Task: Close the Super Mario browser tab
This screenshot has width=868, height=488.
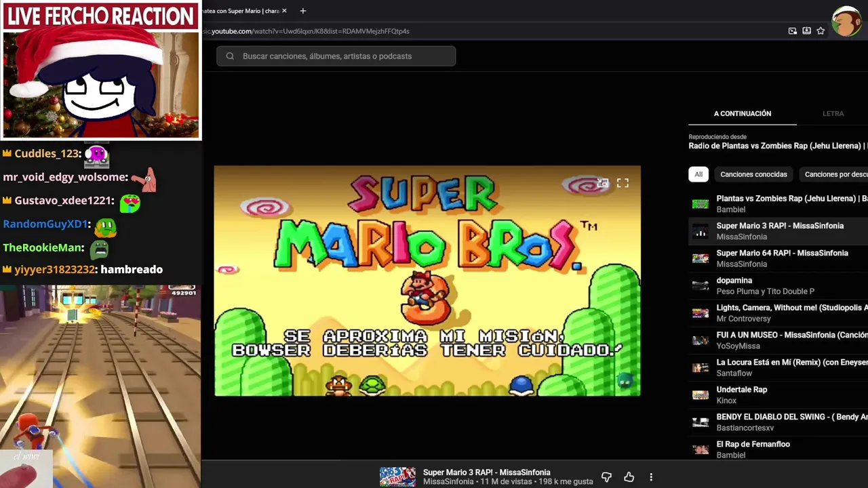Action: (x=284, y=11)
